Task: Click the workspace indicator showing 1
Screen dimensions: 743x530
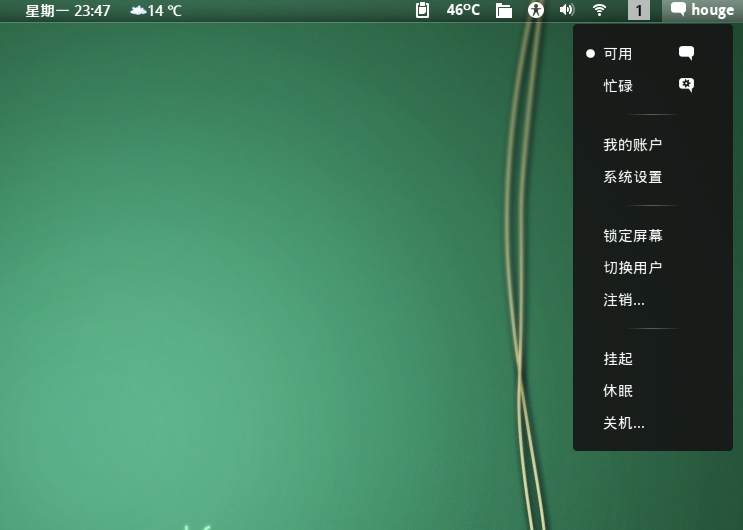Action: (639, 10)
